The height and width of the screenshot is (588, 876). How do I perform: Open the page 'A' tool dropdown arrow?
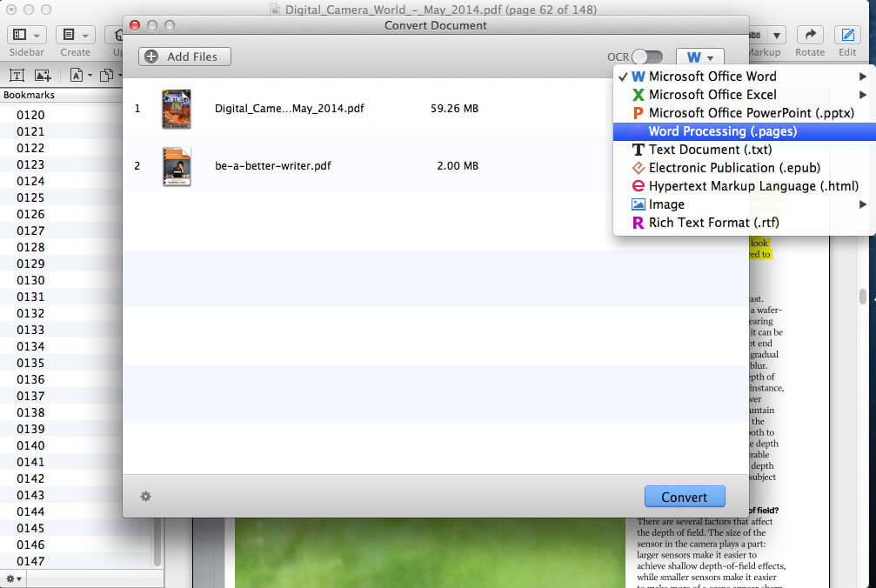tap(90, 76)
